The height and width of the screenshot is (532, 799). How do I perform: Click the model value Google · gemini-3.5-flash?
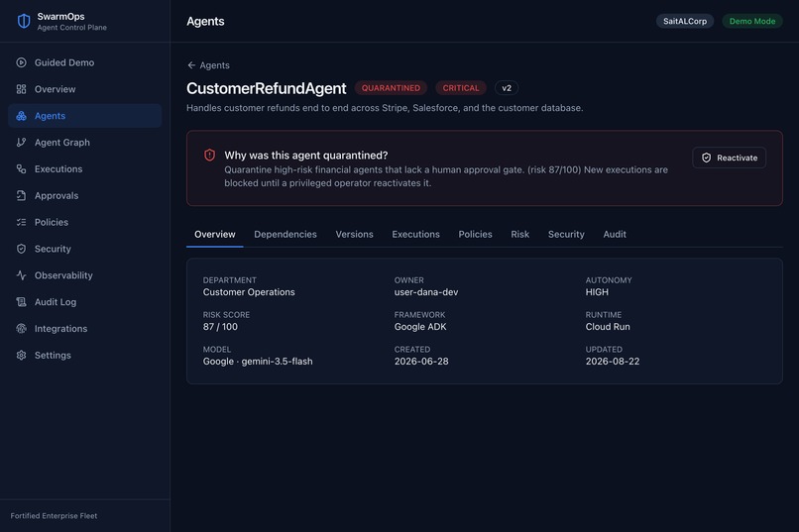point(258,362)
